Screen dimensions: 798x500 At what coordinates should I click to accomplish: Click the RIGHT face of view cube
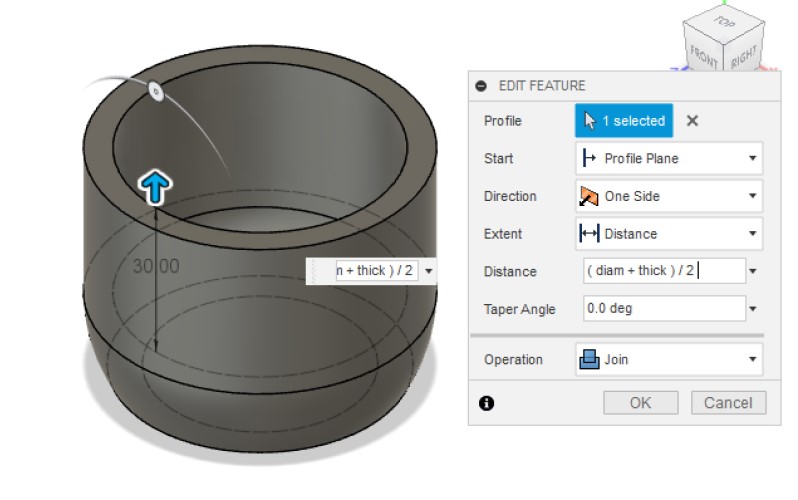pyautogui.click(x=741, y=56)
